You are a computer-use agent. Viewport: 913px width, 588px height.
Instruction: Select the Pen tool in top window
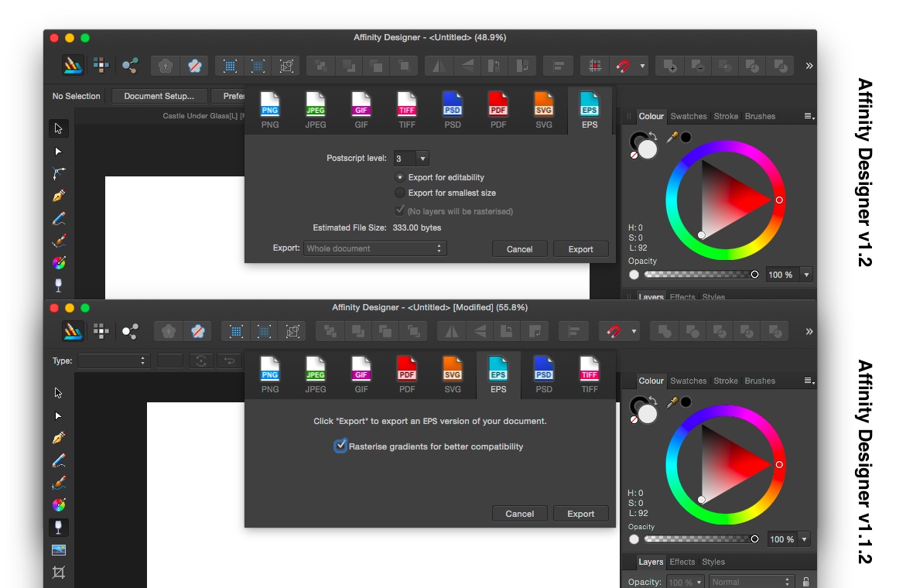click(x=58, y=196)
